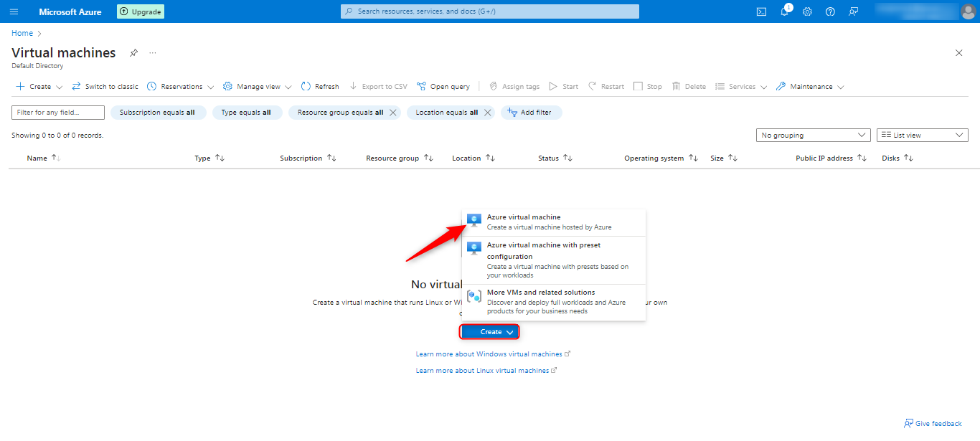
Task: Sort by Size column
Action: pos(724,158)
